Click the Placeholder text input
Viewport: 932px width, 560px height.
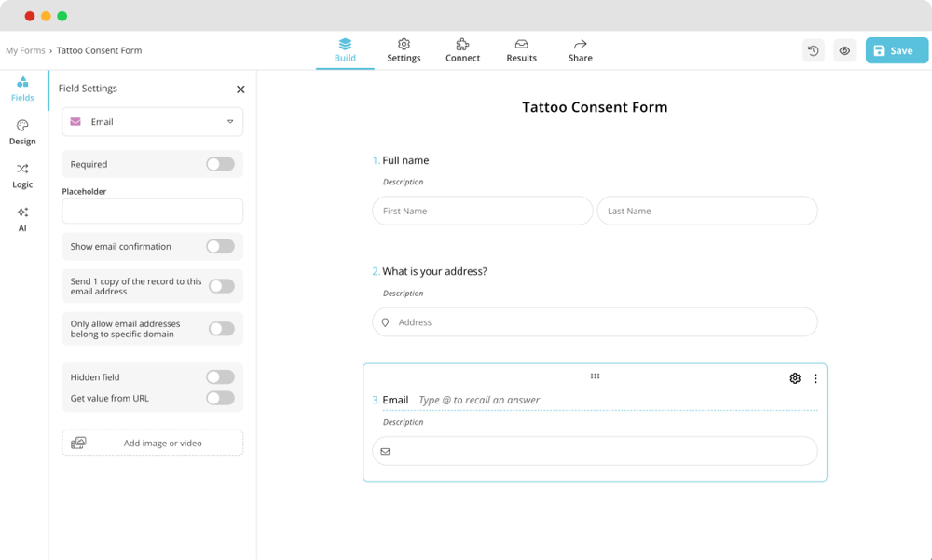point(152,211)
